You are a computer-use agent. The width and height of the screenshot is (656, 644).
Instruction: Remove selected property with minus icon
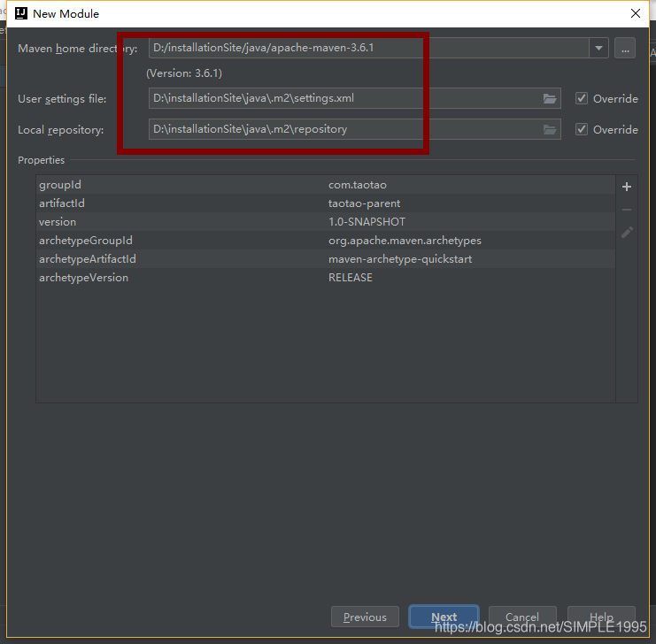click(x=626, y=210)
